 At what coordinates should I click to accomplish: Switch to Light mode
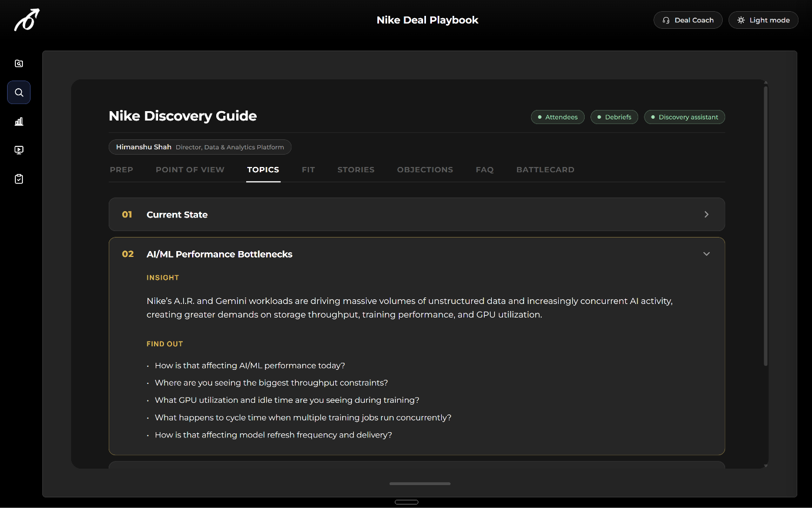(763, 20)
